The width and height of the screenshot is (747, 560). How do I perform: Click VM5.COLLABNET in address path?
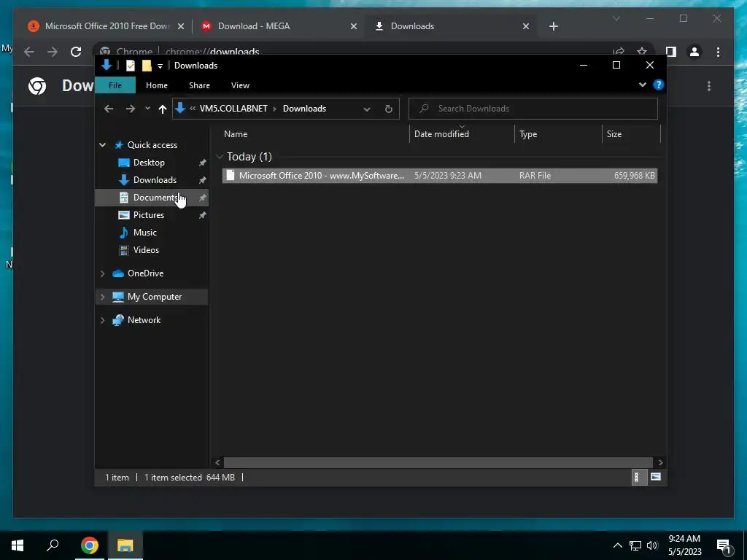(233, 109)
